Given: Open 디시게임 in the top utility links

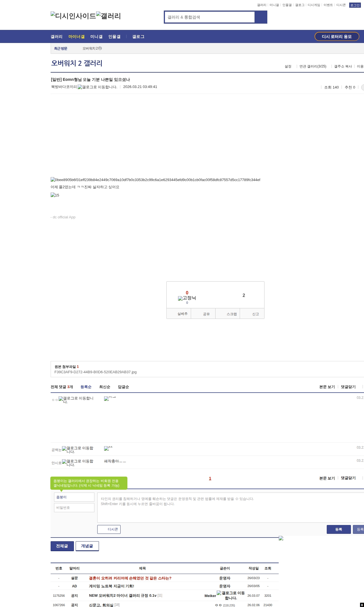Looking at the screenshot, I should coord(314,5).
